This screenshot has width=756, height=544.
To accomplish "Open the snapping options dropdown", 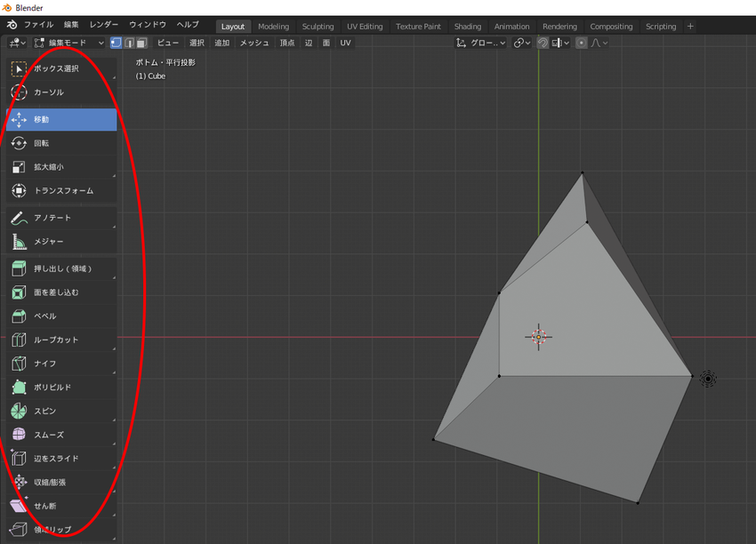I will (560, 43).
